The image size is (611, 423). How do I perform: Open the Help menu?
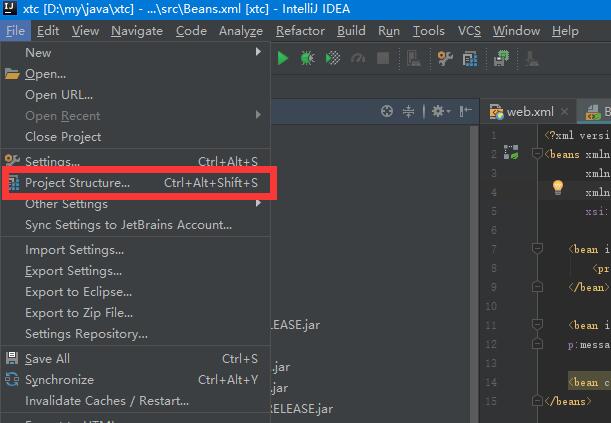(565, 31)
